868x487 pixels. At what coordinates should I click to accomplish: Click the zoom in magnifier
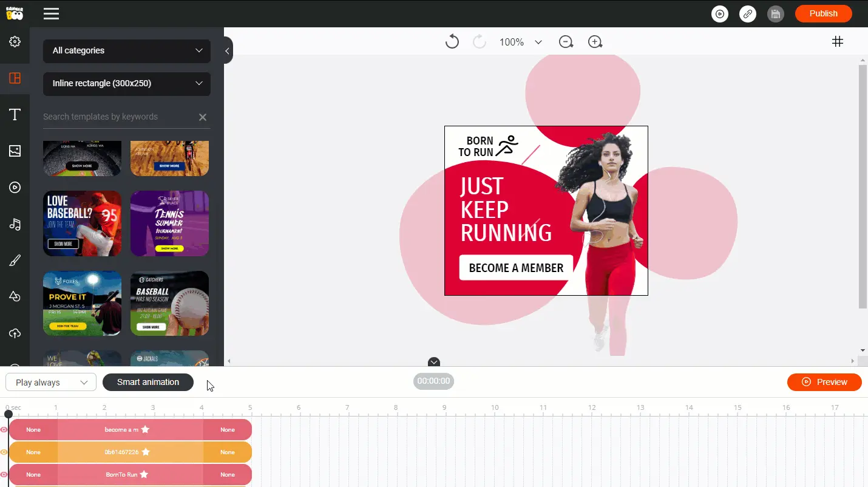[595, 42]
